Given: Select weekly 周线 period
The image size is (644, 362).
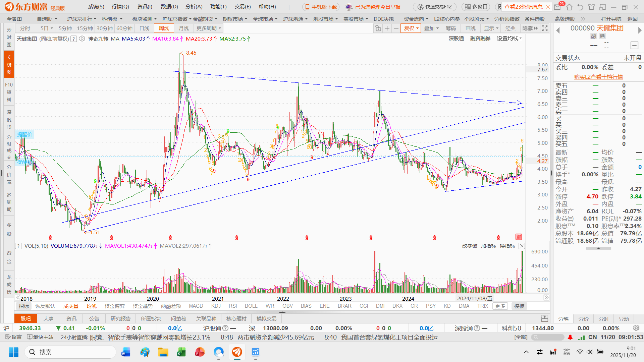Looking at the screenshot, I should (x=164, y=28).
